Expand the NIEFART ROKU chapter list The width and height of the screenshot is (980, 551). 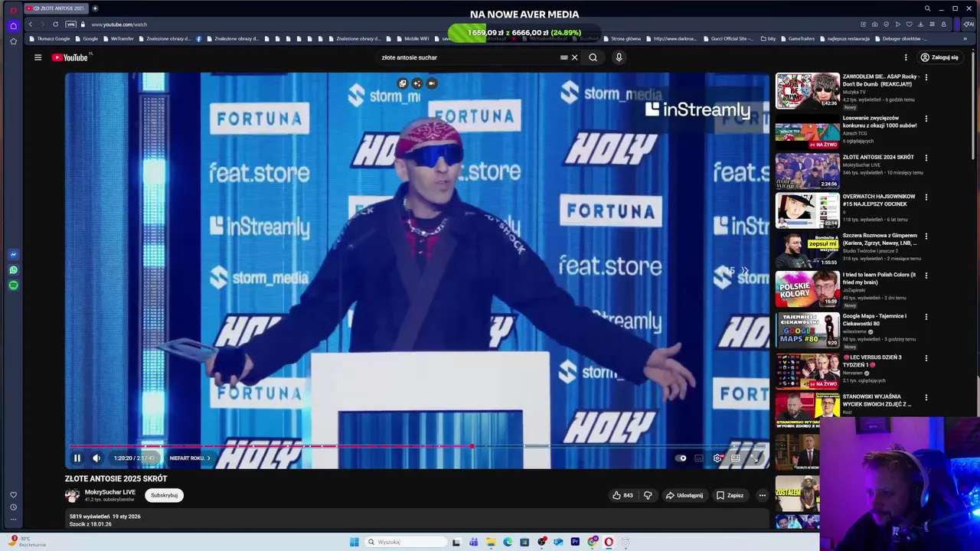190,458
